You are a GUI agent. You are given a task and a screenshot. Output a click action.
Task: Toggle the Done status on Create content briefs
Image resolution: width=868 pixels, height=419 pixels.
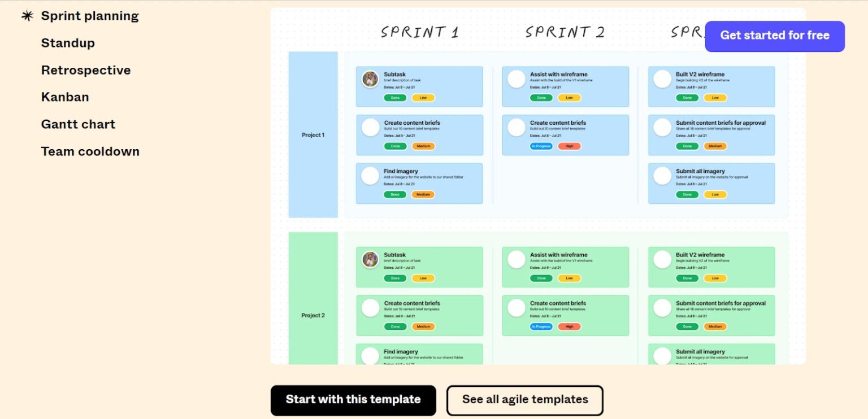coord(395,146)
